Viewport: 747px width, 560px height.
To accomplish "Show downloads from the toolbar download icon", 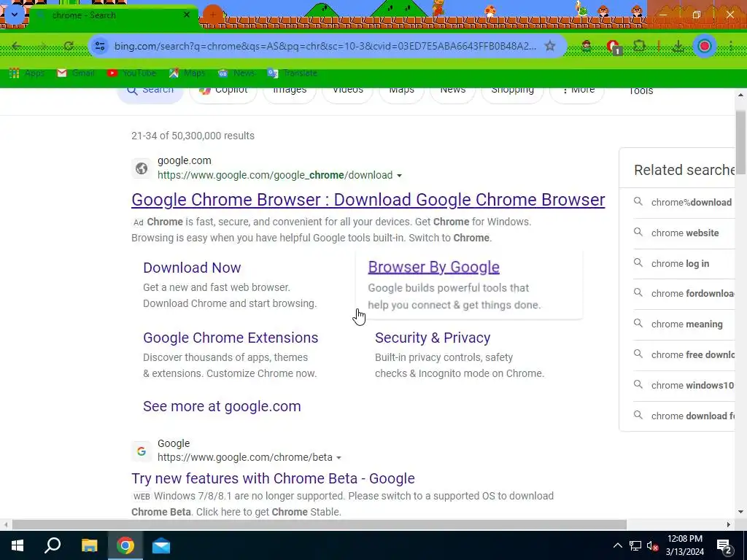I will click(678, 46).
